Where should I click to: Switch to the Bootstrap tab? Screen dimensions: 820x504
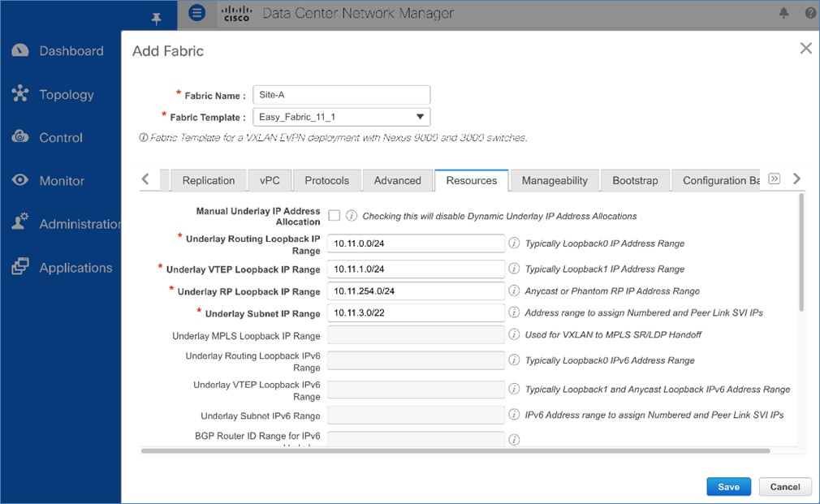point(636,180)
